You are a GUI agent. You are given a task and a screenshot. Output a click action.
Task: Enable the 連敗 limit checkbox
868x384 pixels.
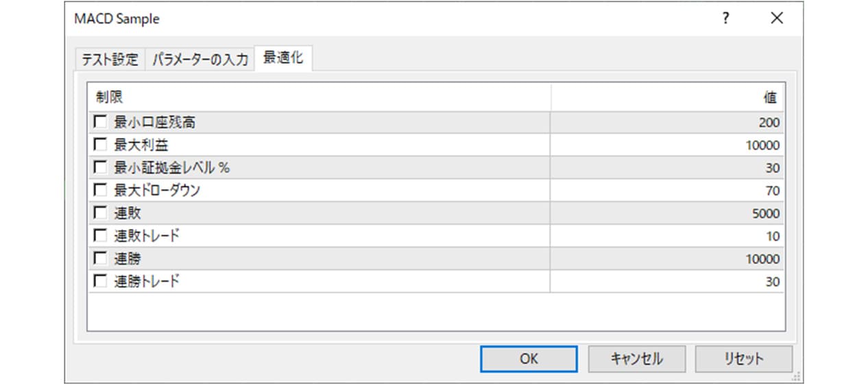click(x=100, y=213)
